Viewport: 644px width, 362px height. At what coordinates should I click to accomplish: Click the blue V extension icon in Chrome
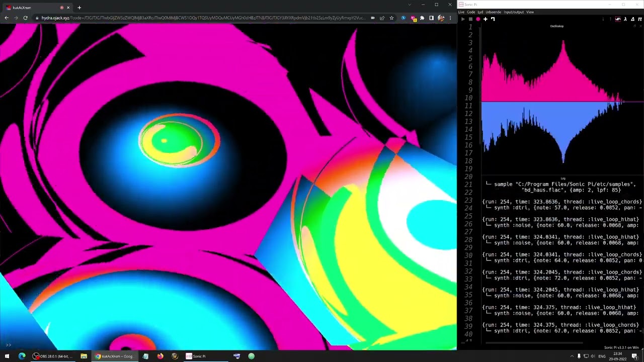tap(403, 18)
